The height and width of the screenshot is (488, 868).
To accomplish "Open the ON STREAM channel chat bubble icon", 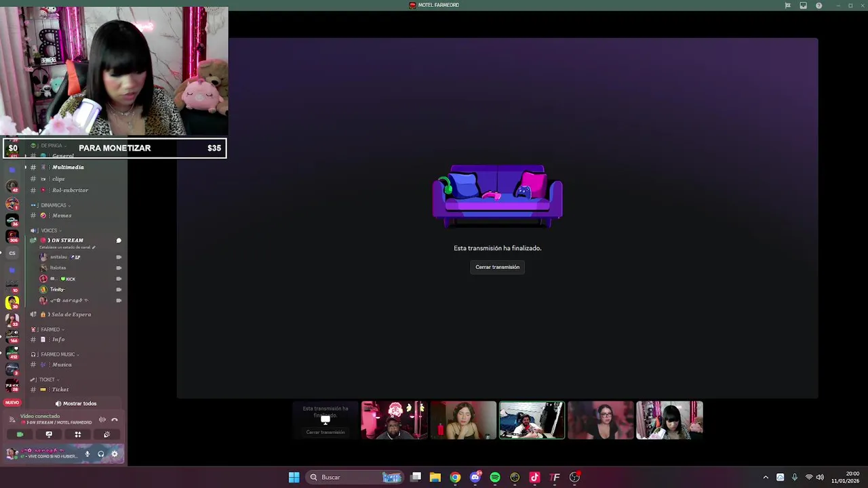I will (x=119, y=241).
